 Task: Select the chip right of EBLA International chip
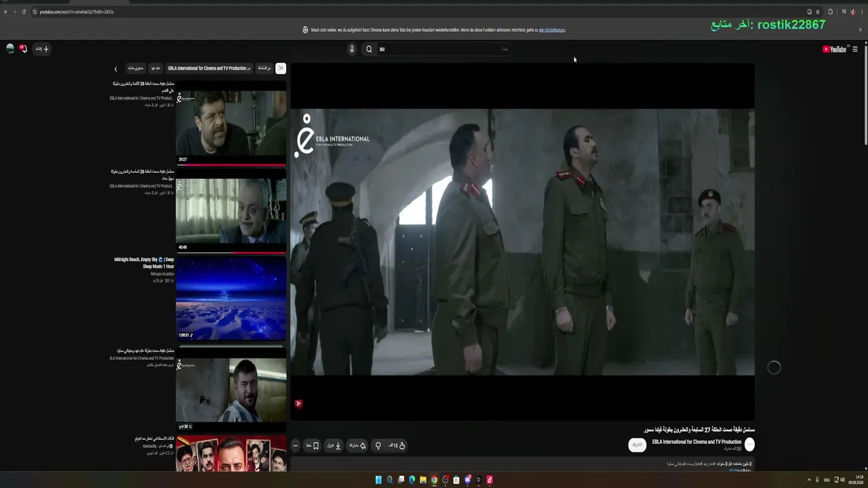pyautogui.click(x=264, y=68)
